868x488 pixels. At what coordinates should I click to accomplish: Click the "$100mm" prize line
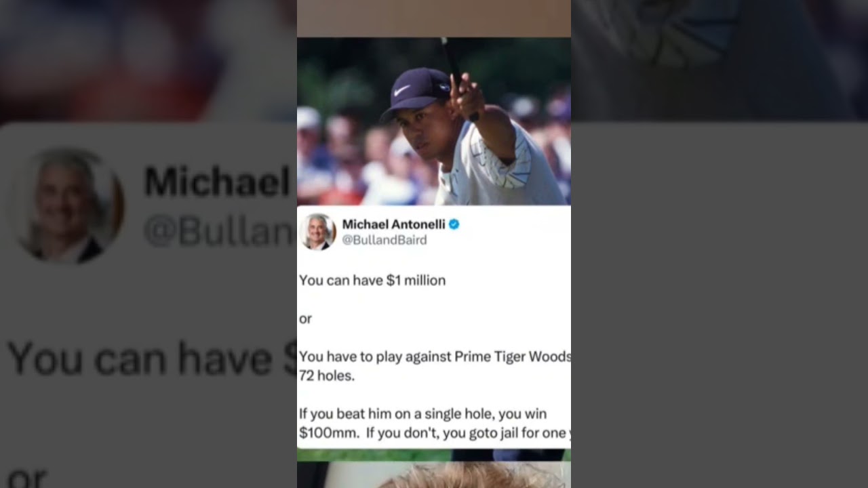[x=435, y=433]
